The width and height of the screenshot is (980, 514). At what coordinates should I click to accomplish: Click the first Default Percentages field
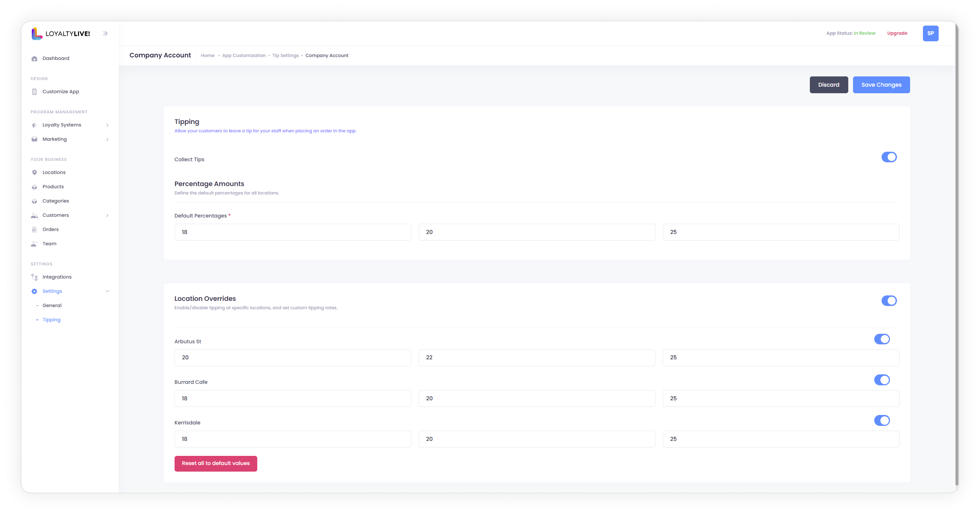pyautogui.click(x=292, y=232)
